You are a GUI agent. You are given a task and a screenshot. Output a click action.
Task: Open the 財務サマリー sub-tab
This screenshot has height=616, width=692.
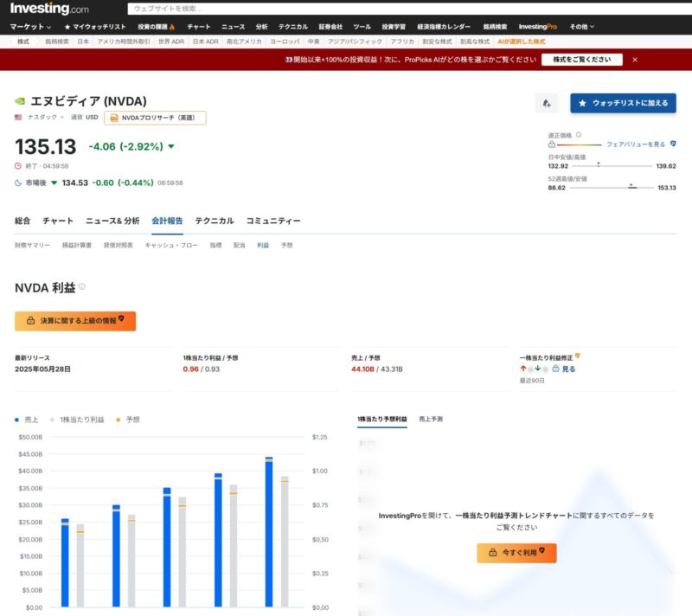click(x=32, y=246)
